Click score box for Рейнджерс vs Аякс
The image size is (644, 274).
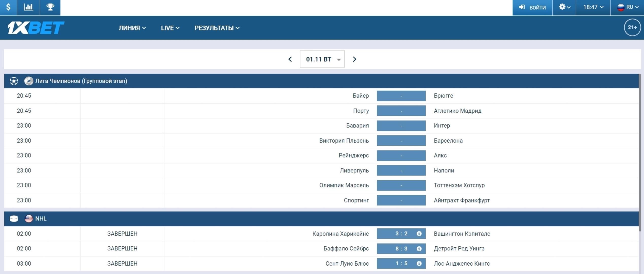click(401, 156)
